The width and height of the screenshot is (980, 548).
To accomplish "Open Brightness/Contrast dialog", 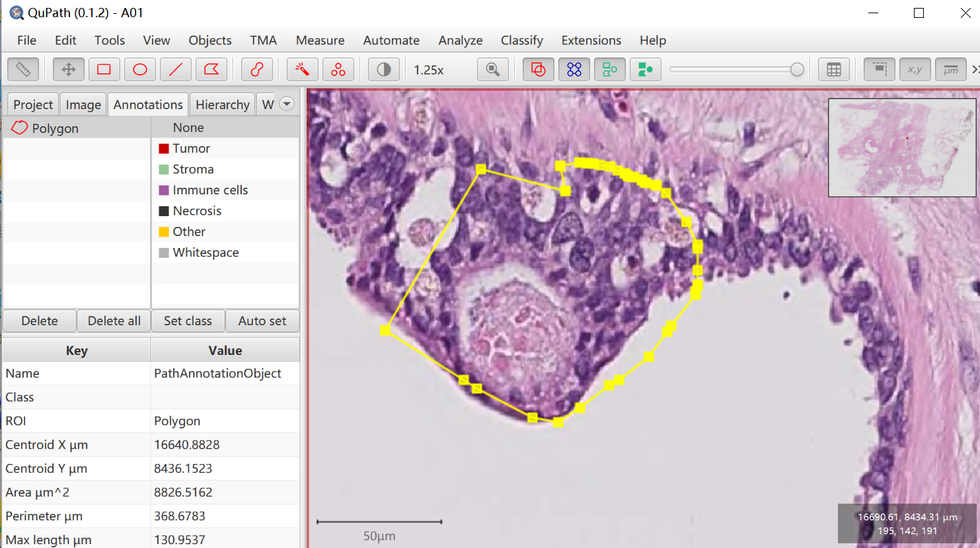I will [384, 69].
